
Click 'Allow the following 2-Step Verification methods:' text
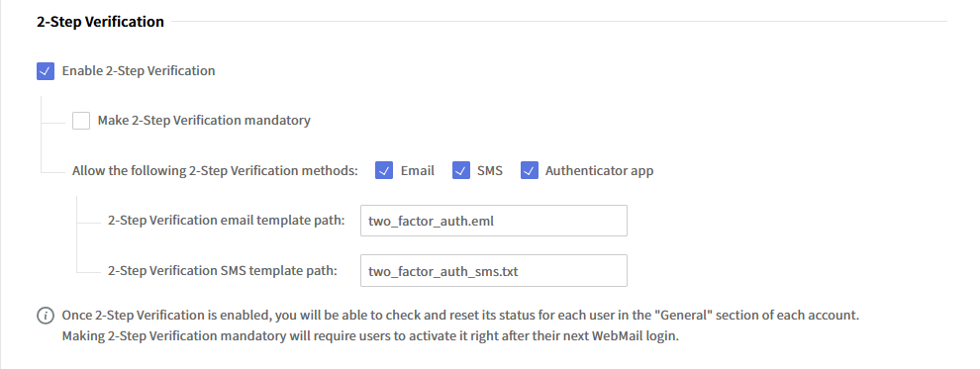[215, 170]
